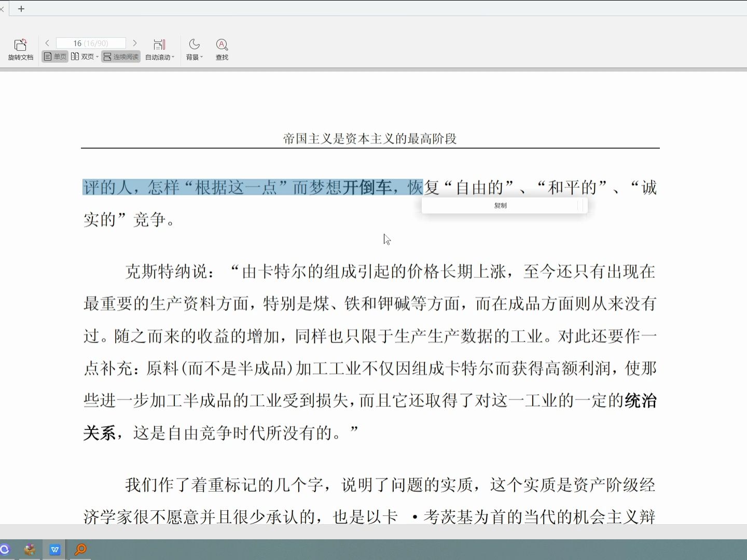
Task: Click the page header 帝国主义是资本主义的最高阶段
Action: [x=370, y=138]
